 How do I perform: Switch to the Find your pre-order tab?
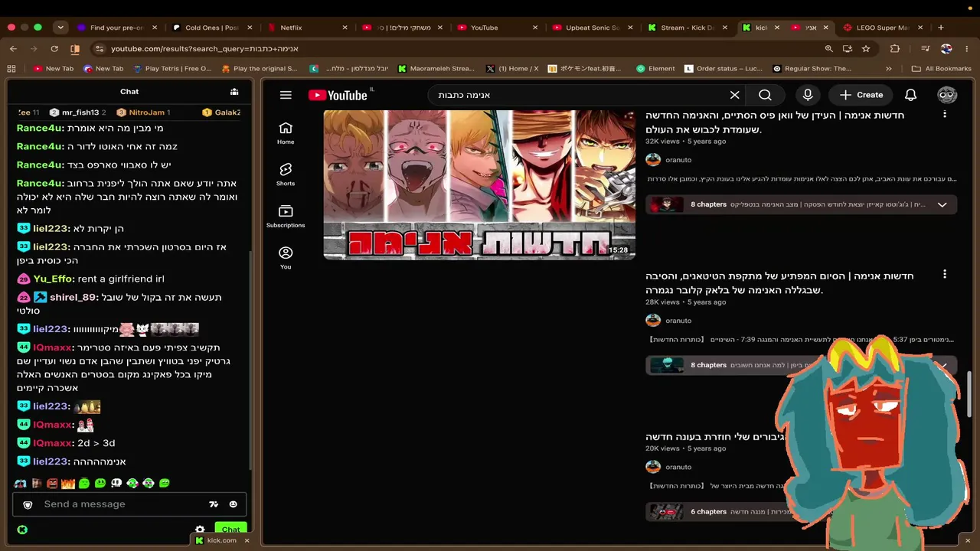tap(117, 28)
